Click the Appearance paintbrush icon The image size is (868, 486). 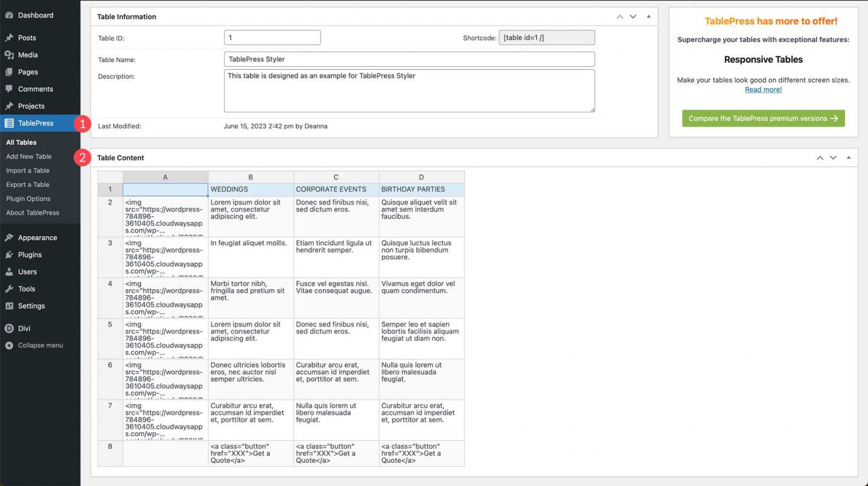(x=9, y=238)
